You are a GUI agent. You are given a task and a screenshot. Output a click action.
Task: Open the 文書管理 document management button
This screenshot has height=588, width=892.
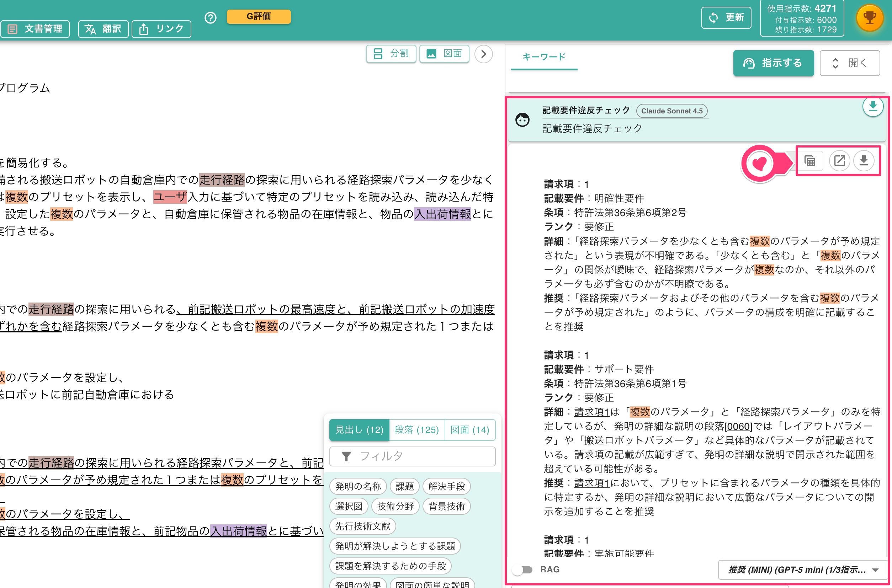[x=35, y=29]
